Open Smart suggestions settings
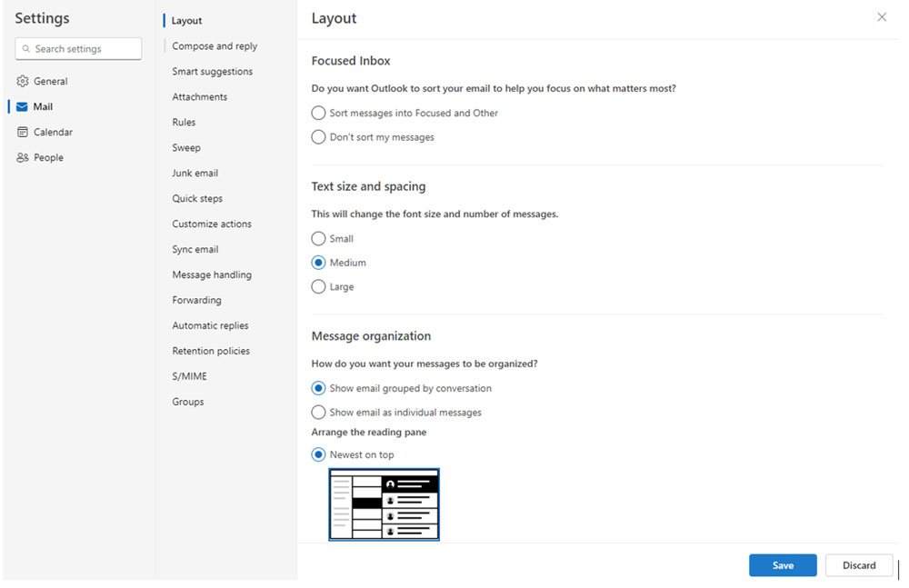 (212, 71)
